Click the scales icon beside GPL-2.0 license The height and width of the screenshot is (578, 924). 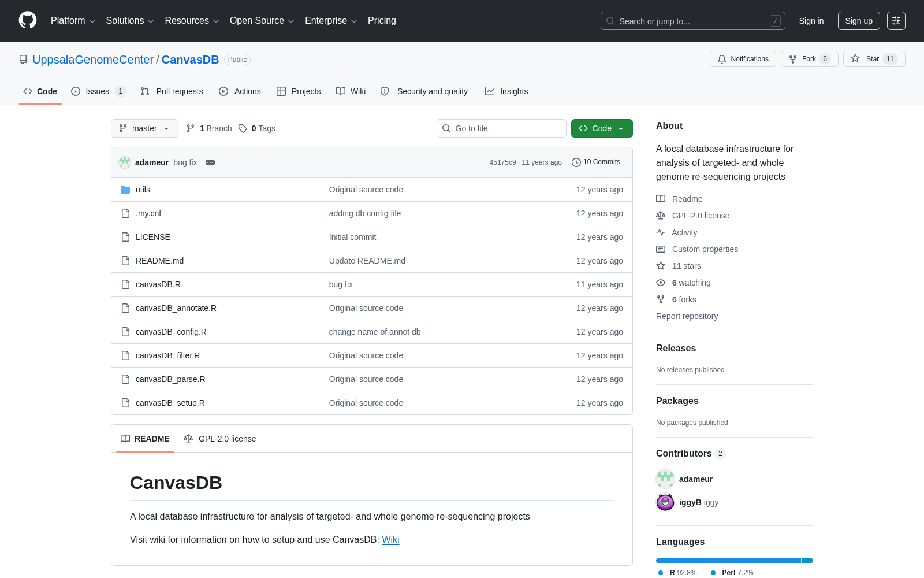661,216
